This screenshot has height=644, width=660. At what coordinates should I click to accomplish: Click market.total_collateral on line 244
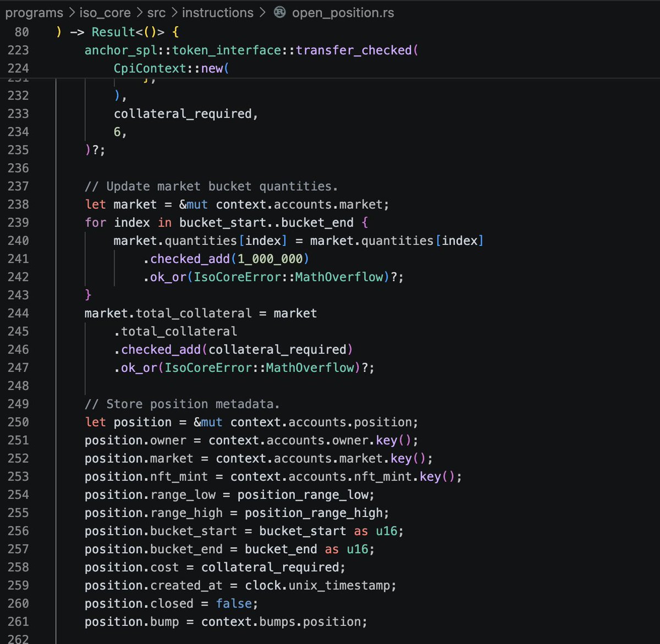coord(168,313)
